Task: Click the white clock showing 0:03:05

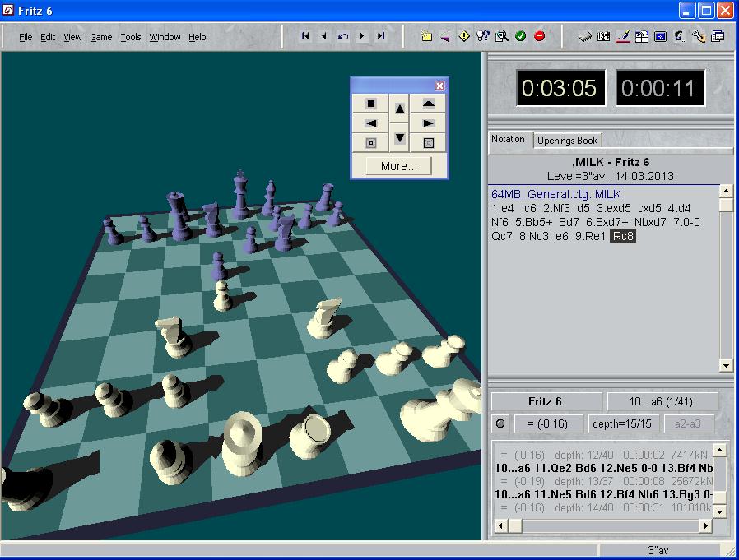Action: pyautogui.click(x=560, y=88)
